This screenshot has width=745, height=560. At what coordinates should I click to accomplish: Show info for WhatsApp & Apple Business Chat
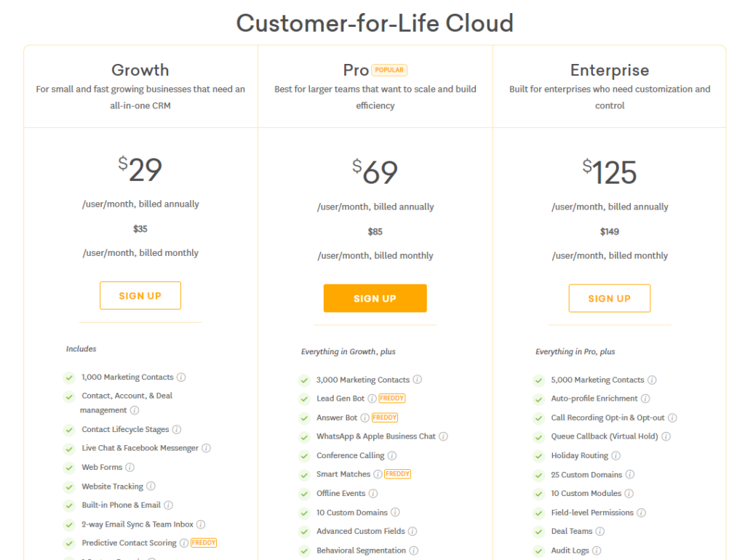point(443,436)
